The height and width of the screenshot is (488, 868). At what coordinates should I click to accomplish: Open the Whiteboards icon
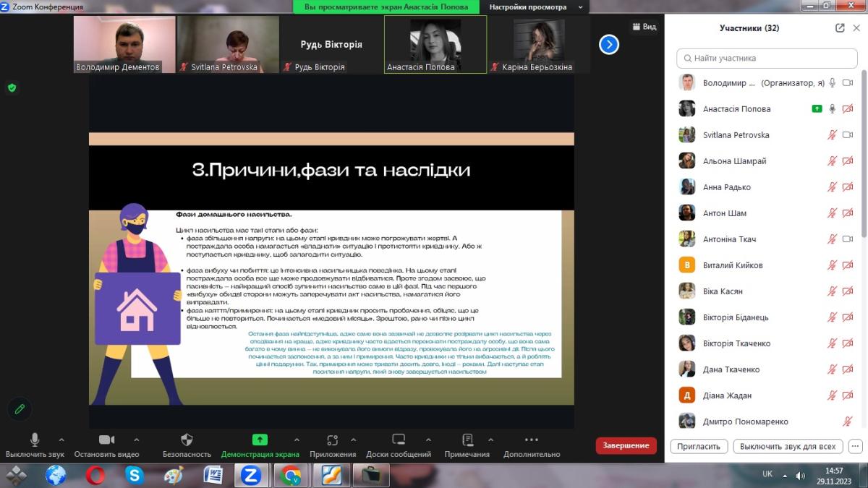[398, 440]
